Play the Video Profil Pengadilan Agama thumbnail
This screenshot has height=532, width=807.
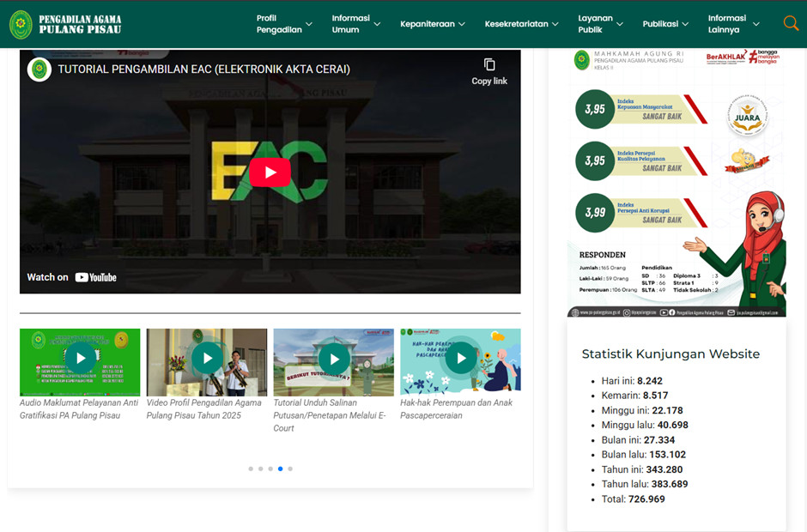pos(207,359)
